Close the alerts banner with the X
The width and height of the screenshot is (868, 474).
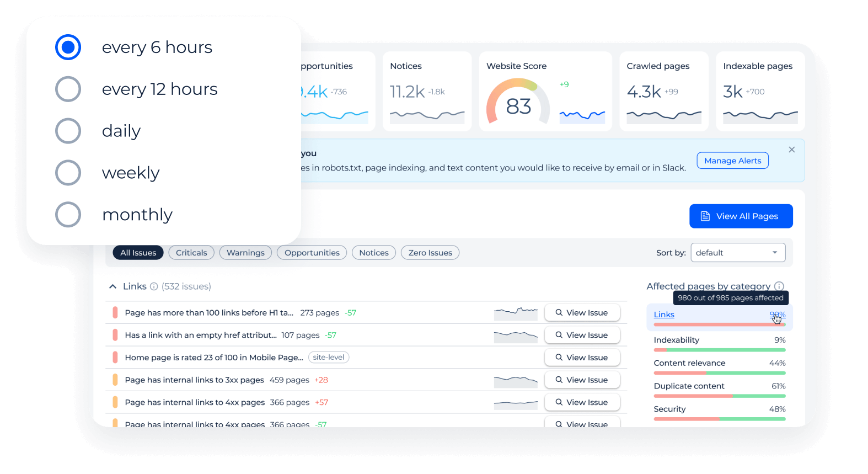[791, 150]
